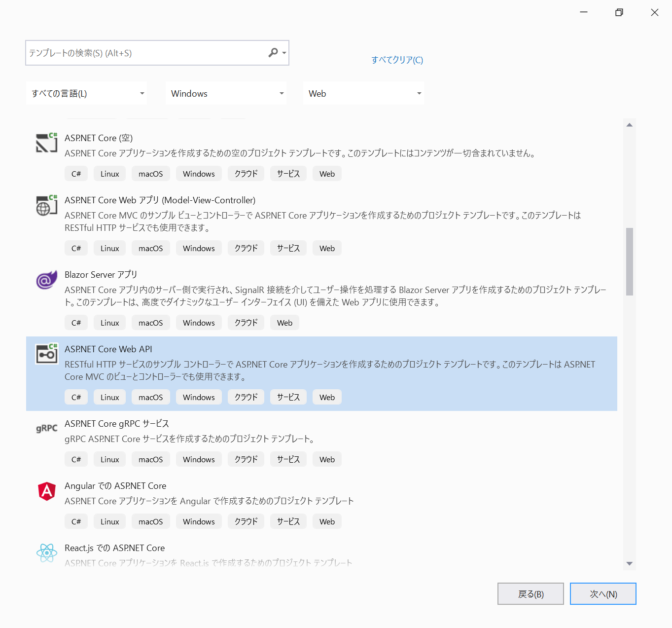Click the Web tag under Blazor Server アプリ

click(284, 323)
